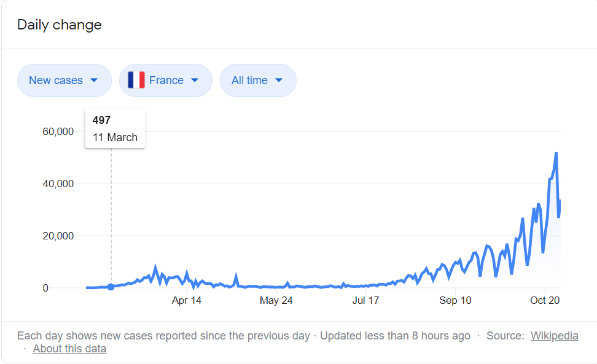The height and width of the screenshot is (364, 597).
Task: Click the Oct 20 axis label
Action: [x=545, y=300]
